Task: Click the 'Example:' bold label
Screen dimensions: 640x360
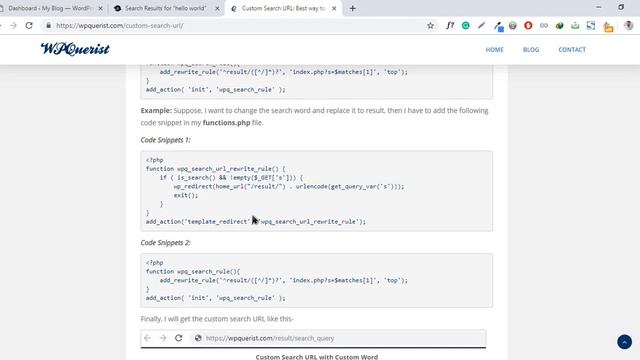Action: 156,111
